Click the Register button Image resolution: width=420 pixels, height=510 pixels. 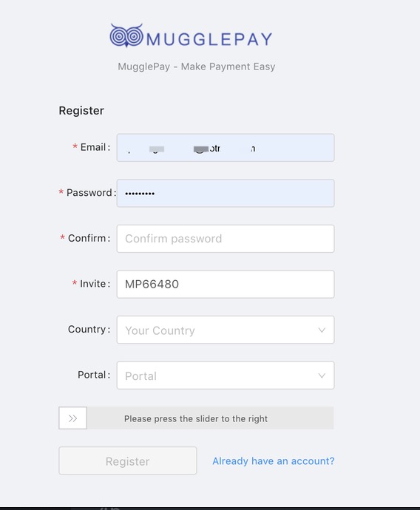(128, 461)
